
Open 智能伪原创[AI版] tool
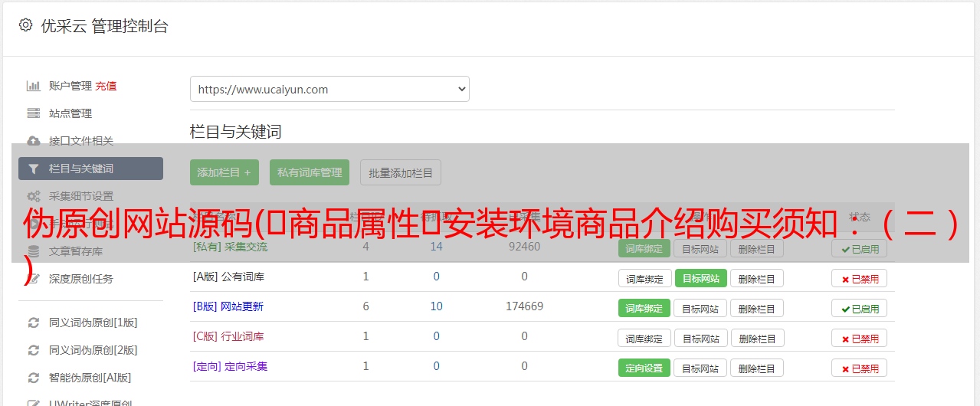[x=90, y=378]
